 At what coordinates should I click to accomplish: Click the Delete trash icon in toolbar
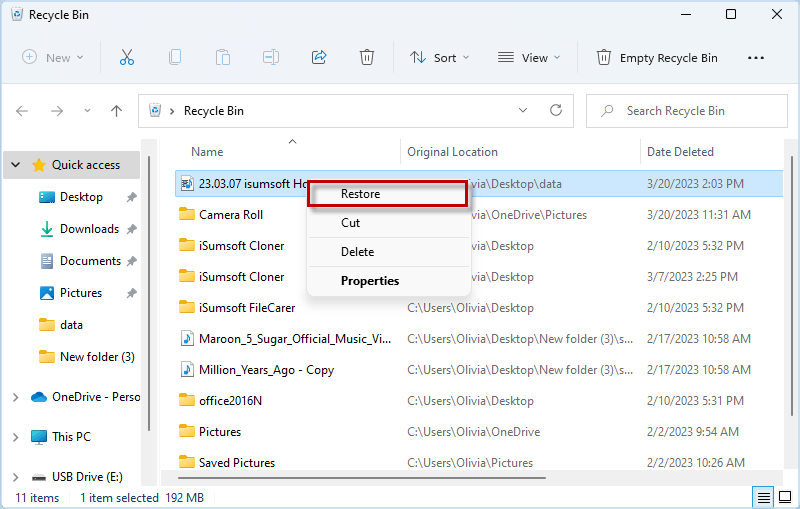367,57
